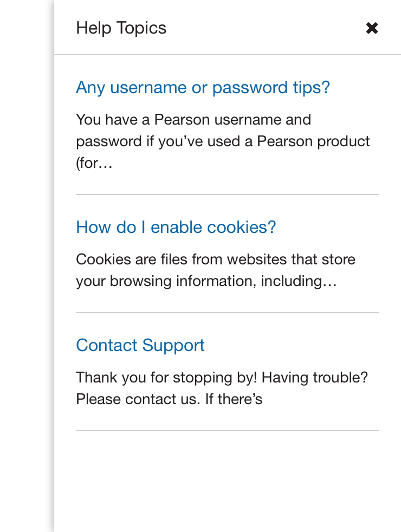Click divider below Contact Support topic
Viewport: 401px width, 532px height.
[x=228, y=431]
